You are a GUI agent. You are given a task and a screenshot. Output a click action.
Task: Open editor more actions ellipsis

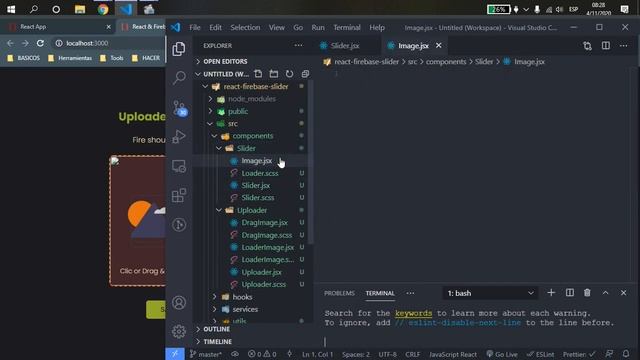coord(623,46)
